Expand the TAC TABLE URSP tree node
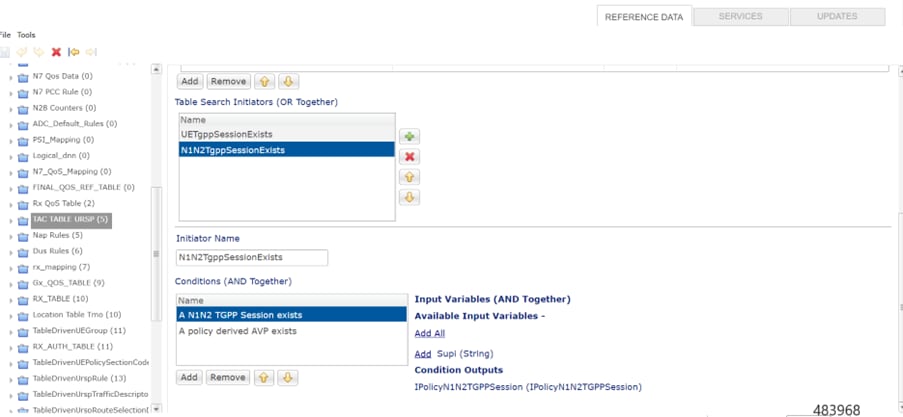The height and width of the screenshot is (417, 903). [11, 219]
